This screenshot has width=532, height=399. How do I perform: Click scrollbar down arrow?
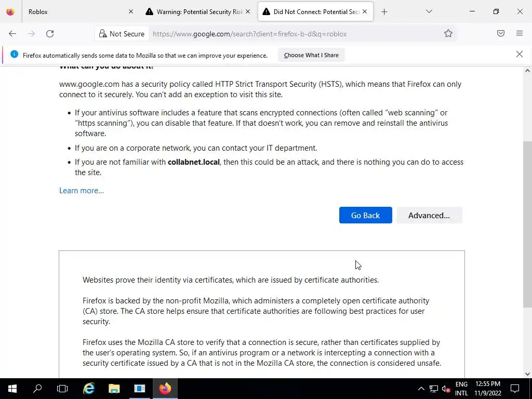point(527,374)
